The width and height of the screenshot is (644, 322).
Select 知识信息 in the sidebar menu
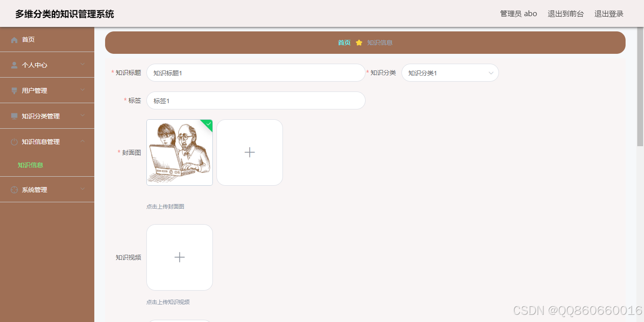[30, 165]
